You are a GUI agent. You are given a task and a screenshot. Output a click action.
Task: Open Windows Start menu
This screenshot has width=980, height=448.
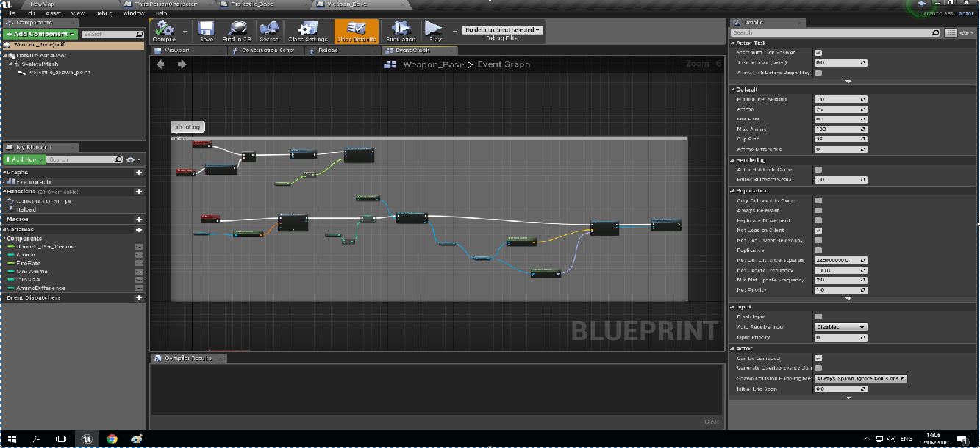pos(12,438)
